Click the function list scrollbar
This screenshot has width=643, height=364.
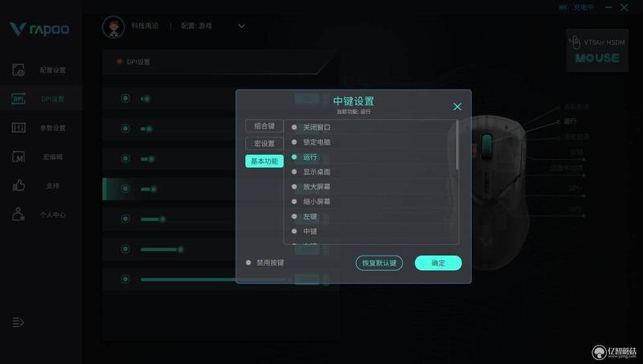pyautogui.click(x=457, y=145)
